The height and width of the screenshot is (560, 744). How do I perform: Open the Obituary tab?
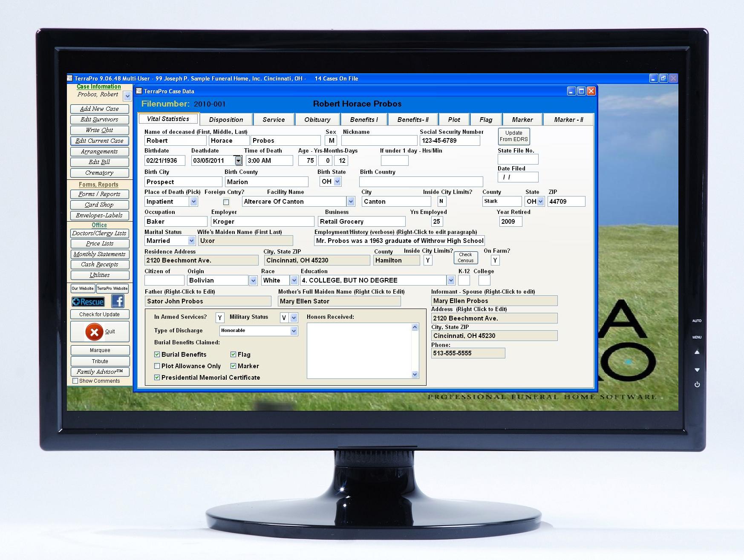click(x=317, y=120)
